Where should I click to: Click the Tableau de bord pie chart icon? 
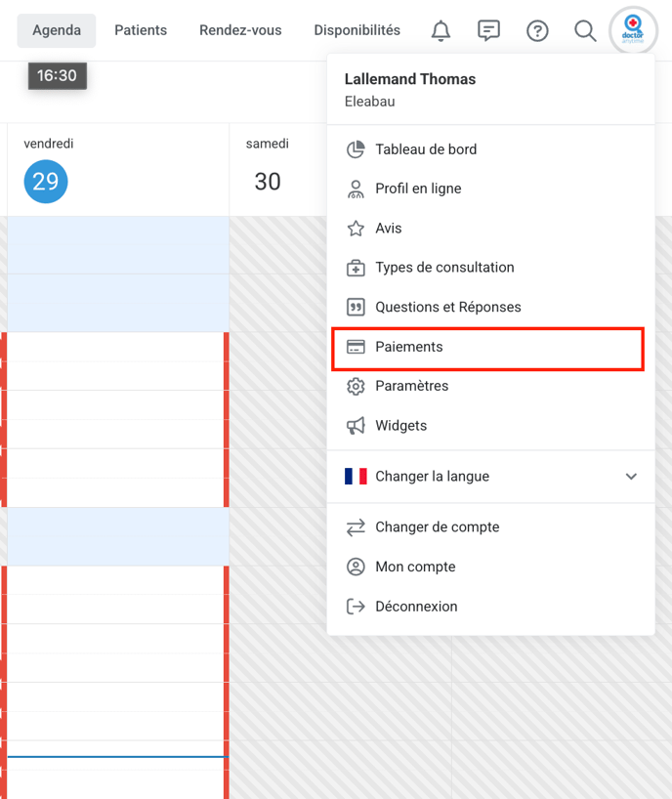356,149
